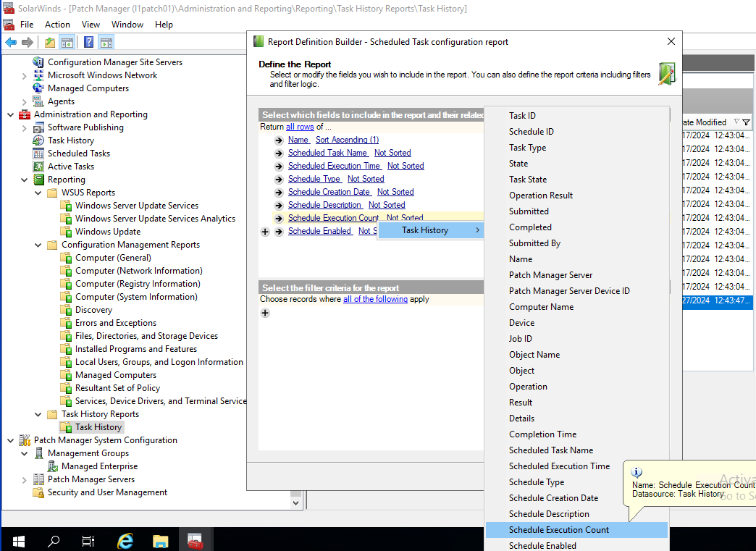Close the Report Definition Builder dialog

tap(671, 41)
